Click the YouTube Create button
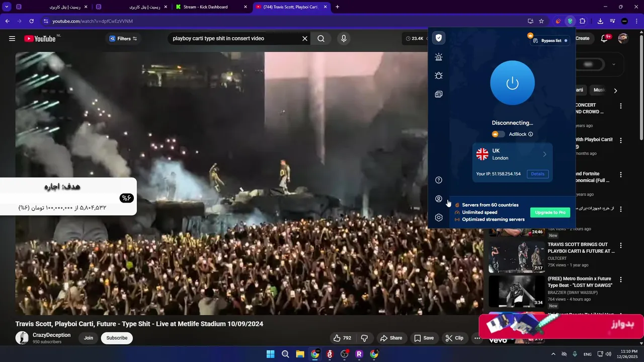 (582, 39)
